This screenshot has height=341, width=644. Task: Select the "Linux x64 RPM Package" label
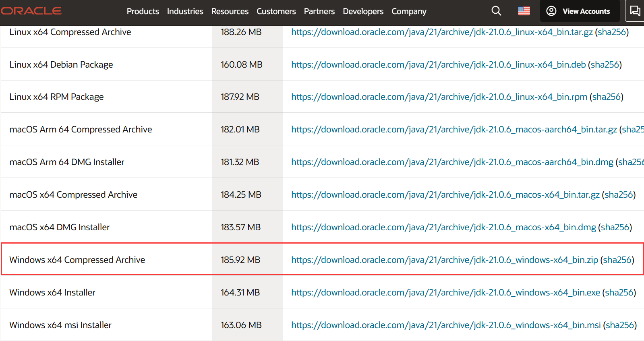pyautogui.click(x=56, y=97)
